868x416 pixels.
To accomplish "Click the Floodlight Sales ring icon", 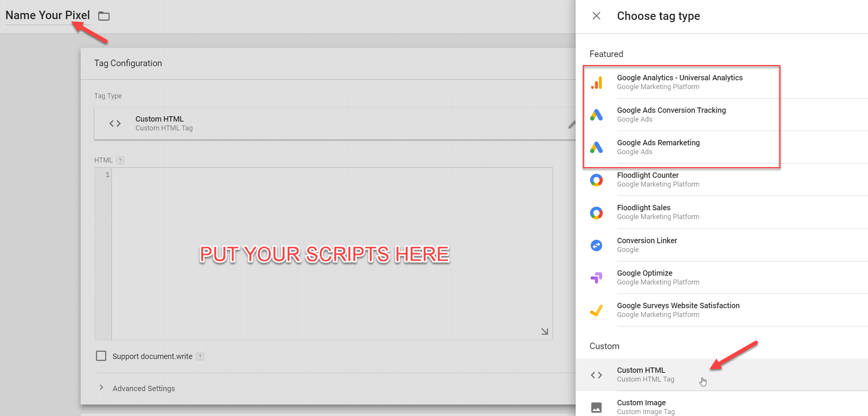I will pos(597,213).
